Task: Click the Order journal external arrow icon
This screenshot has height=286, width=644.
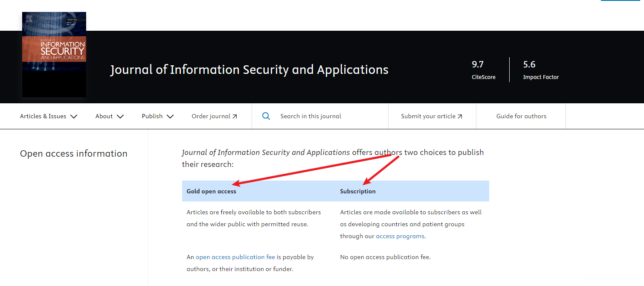Action: click(235, 116)
